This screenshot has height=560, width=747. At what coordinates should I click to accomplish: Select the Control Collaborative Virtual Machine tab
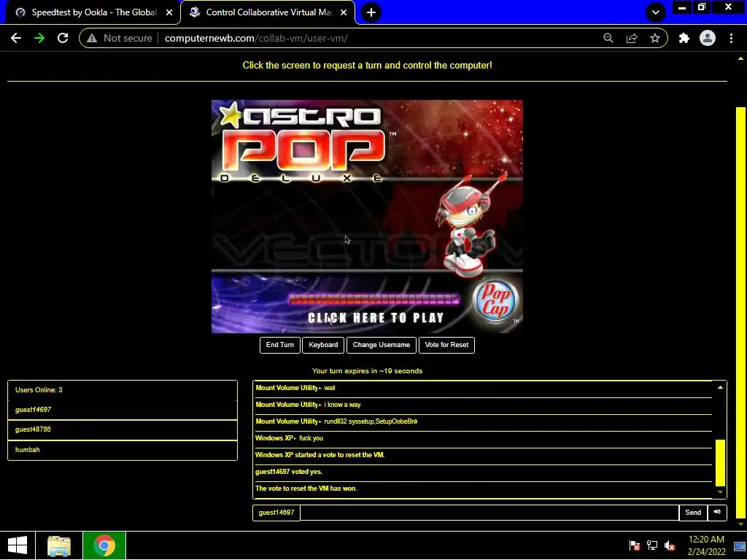point(268,12)
